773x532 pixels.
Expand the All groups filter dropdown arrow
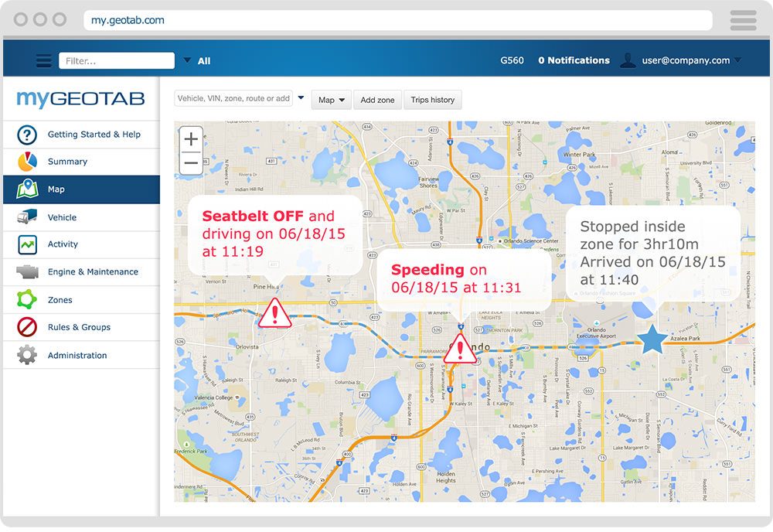pos(187,60)
